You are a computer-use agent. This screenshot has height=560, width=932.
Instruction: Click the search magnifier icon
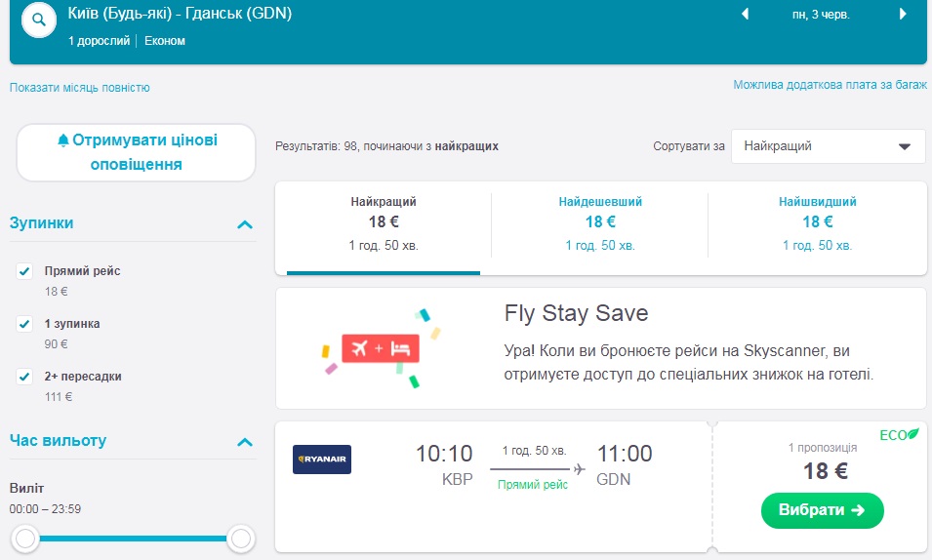click(38, 20)
